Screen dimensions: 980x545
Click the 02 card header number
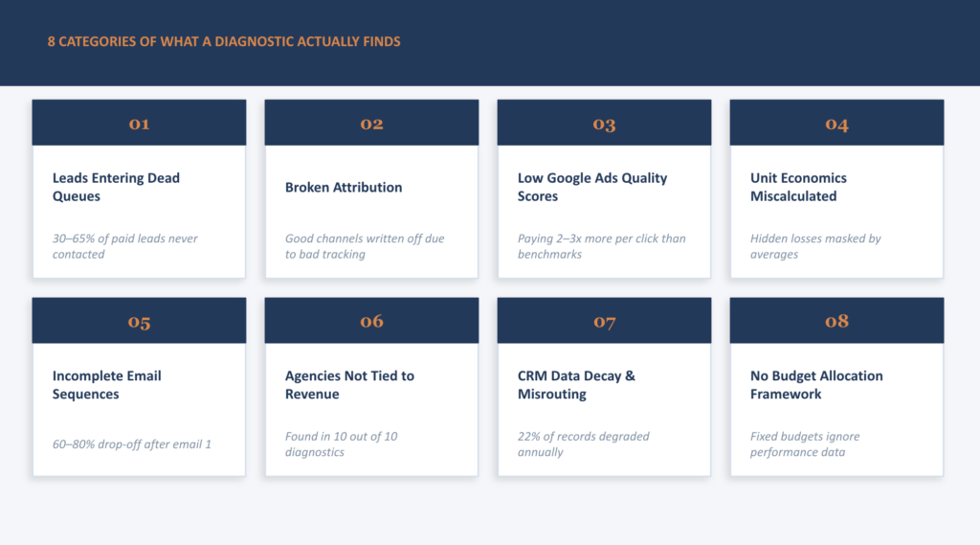coord(371,124)
